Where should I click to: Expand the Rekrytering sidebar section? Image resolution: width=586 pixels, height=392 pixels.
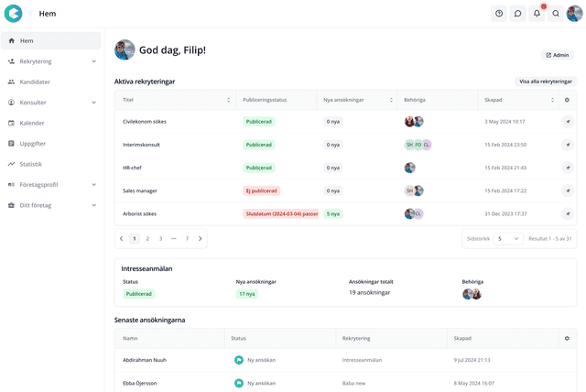pyautogui.click(x=94, y=61)
